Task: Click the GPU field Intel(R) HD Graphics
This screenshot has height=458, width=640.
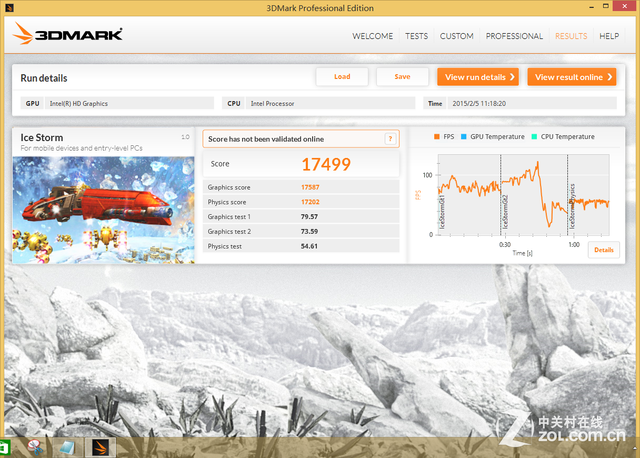Action: click(x=129, y=103)
